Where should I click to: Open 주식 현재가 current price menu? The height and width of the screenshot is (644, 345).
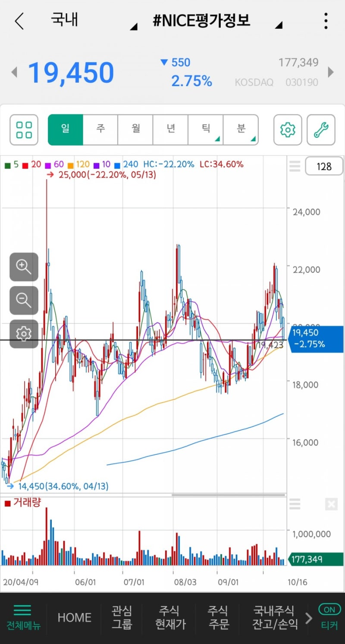point(170,618)
